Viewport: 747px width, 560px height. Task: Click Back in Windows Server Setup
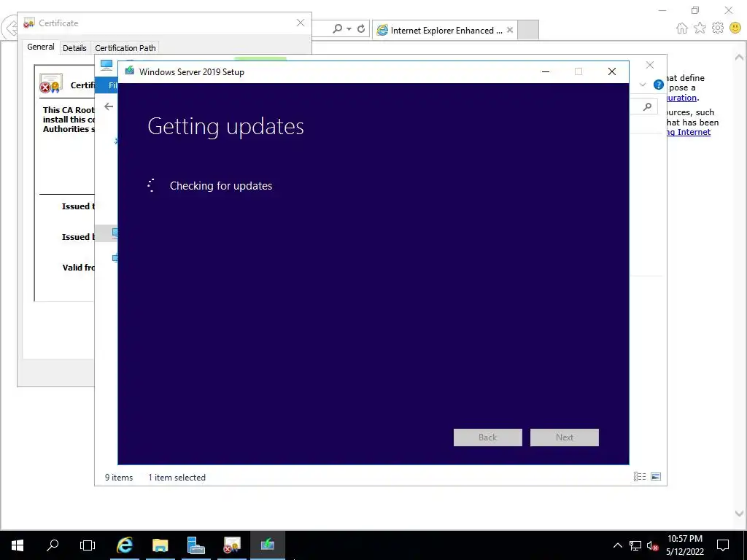pyautogui.click(x=488, y=437)
